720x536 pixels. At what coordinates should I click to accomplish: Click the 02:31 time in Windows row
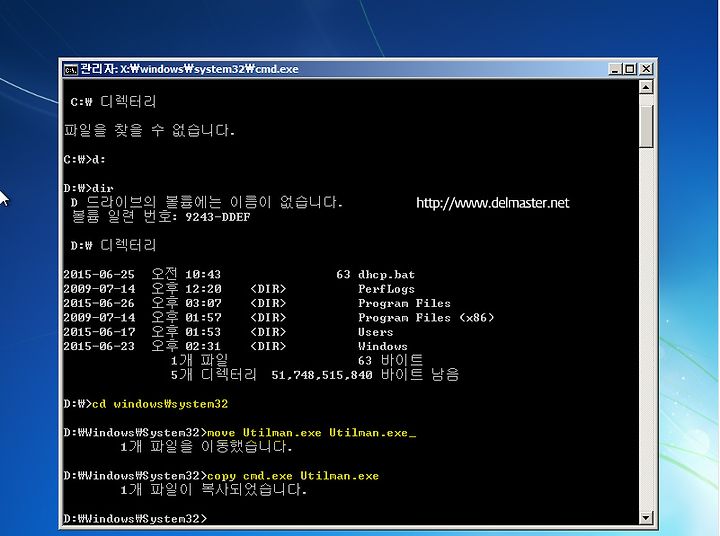tap(203, 346)
